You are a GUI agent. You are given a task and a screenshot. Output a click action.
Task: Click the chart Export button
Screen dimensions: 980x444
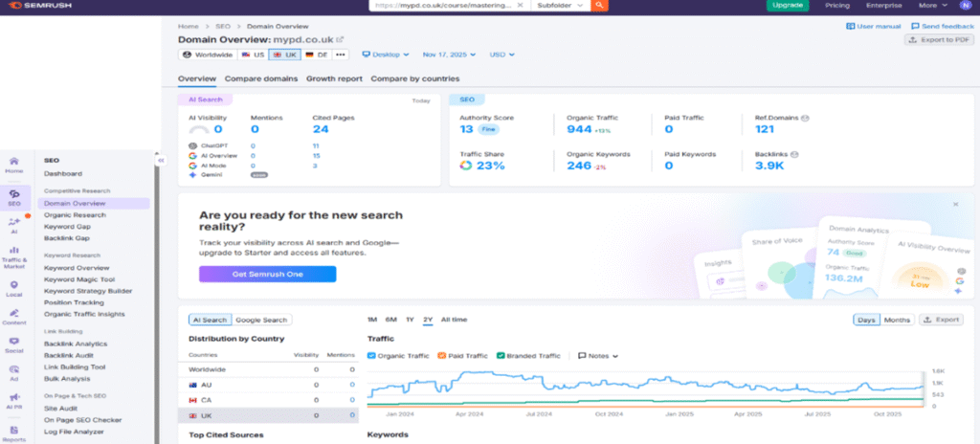pos(942,320)
